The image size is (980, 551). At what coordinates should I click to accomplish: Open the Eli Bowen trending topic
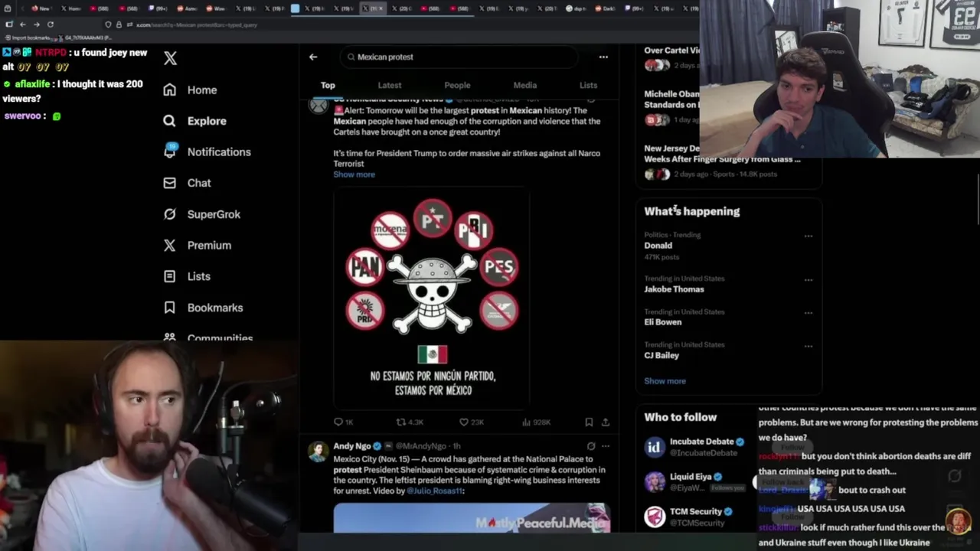pyautogui.click(x=662, y=322)
